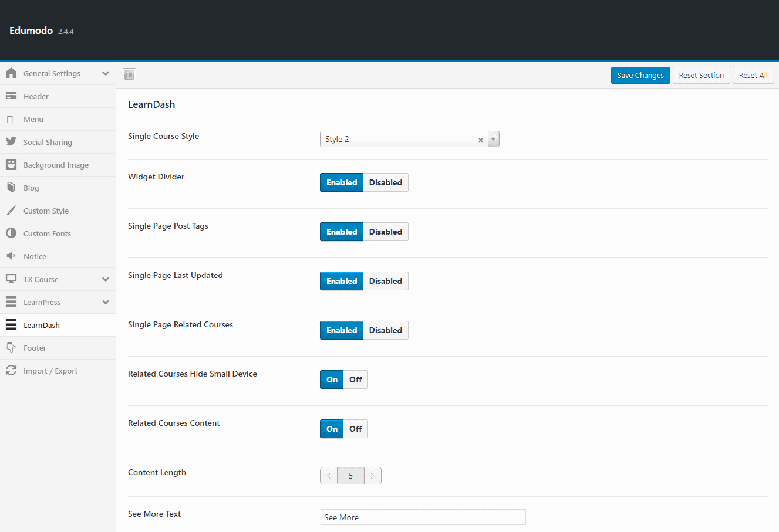
Task: Click the home icon beside General Settings
Action: 11,73
